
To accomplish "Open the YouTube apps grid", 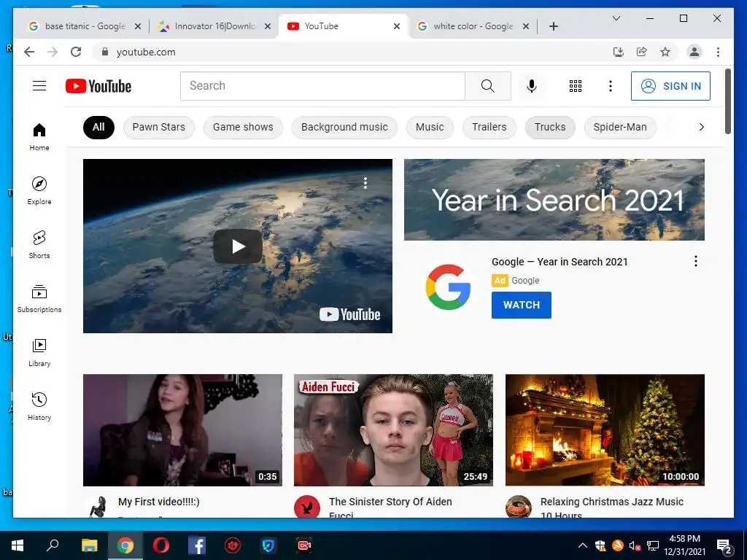I will tap(576, 86).
